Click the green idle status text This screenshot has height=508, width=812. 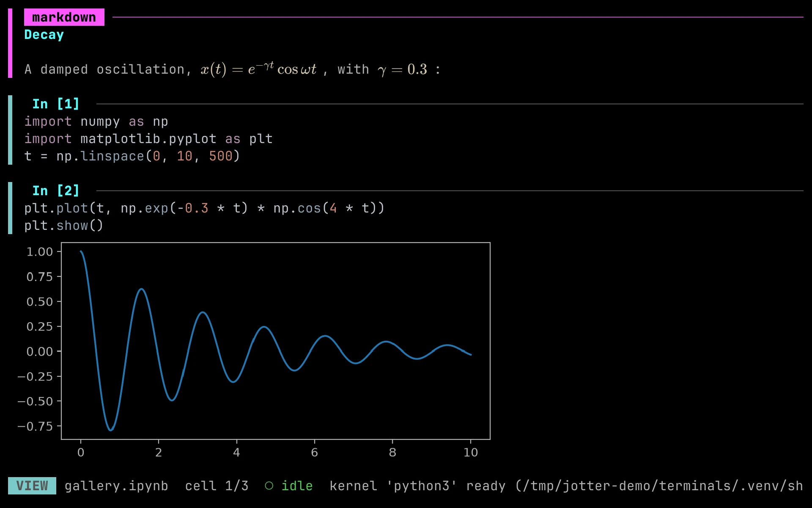(297, 486)
